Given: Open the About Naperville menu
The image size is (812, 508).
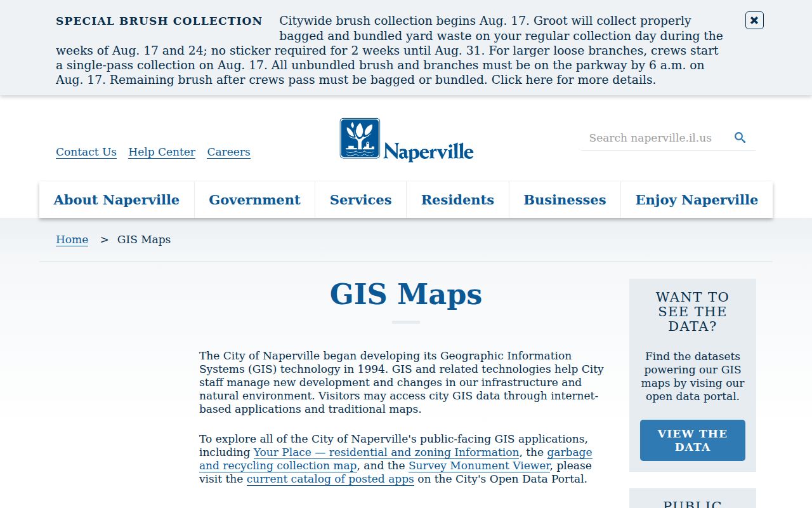Looking at the screenshot, I should [x=117, y=199].
